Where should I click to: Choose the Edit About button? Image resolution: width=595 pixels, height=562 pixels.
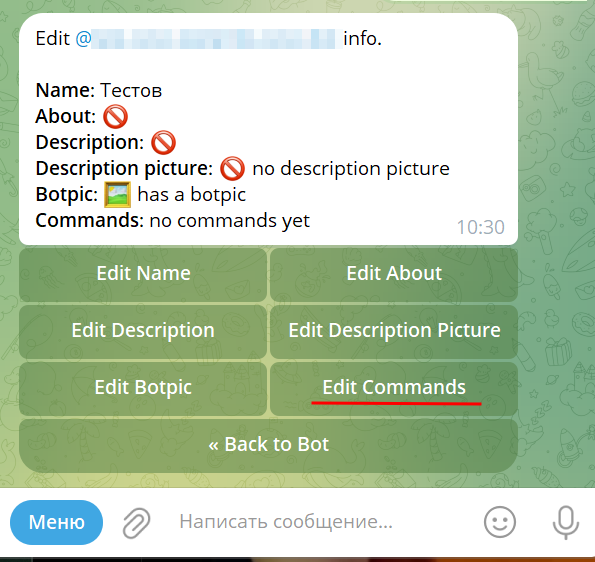pos(394,274)
